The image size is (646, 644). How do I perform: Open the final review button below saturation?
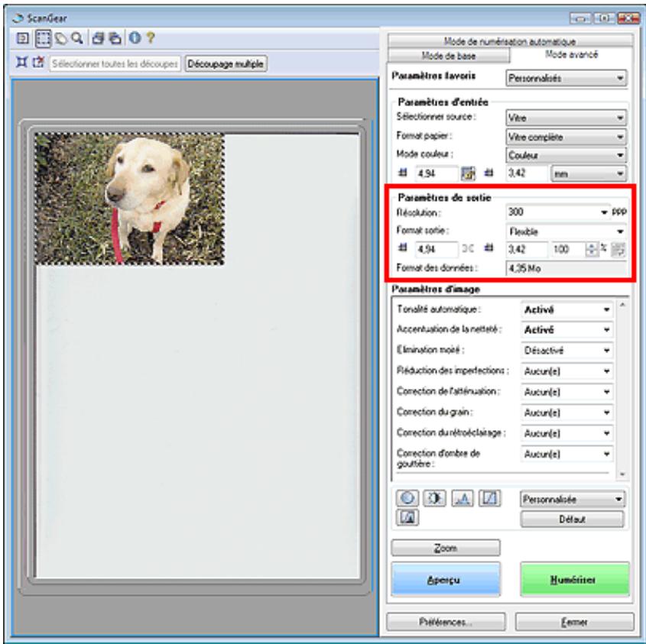click(407, 517)
